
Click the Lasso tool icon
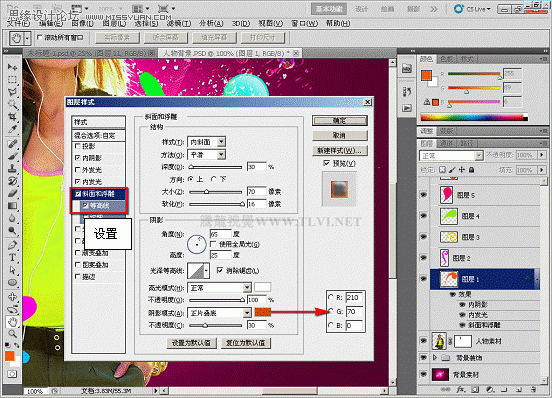(13, 91)
